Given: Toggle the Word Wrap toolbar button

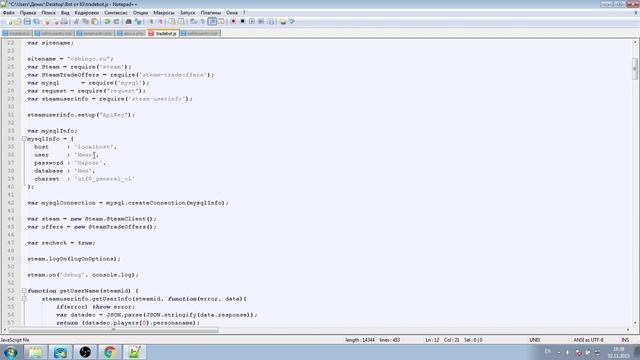Looking at the screenshot, I should [x=193, y=21].
